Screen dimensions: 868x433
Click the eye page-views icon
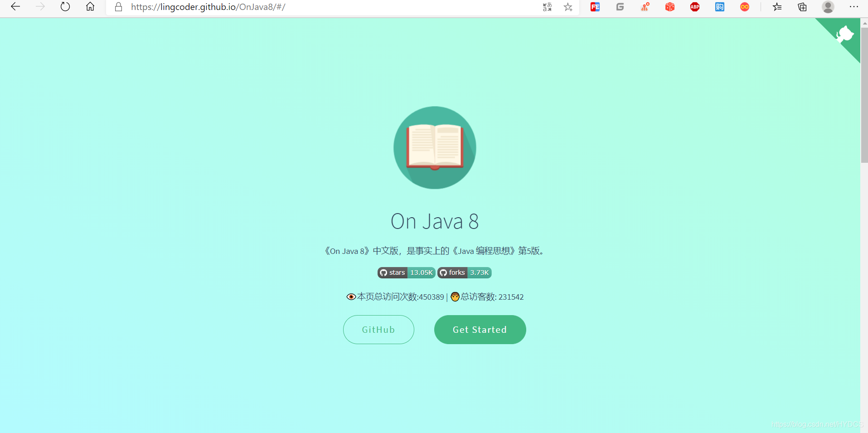(351, 297)
